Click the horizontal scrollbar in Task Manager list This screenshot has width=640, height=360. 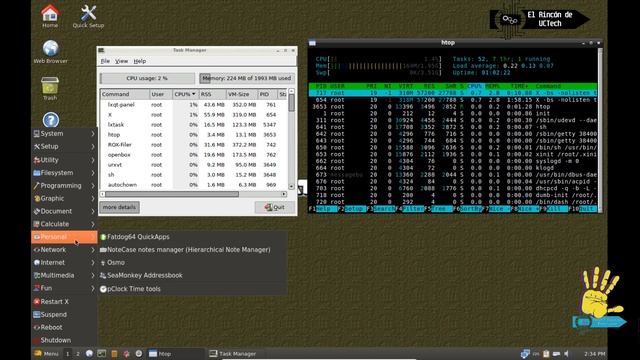point(194,194)
